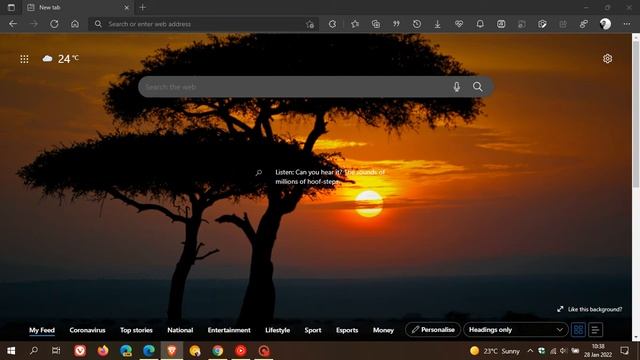Open page settings gear icon

tap(607, 59)
